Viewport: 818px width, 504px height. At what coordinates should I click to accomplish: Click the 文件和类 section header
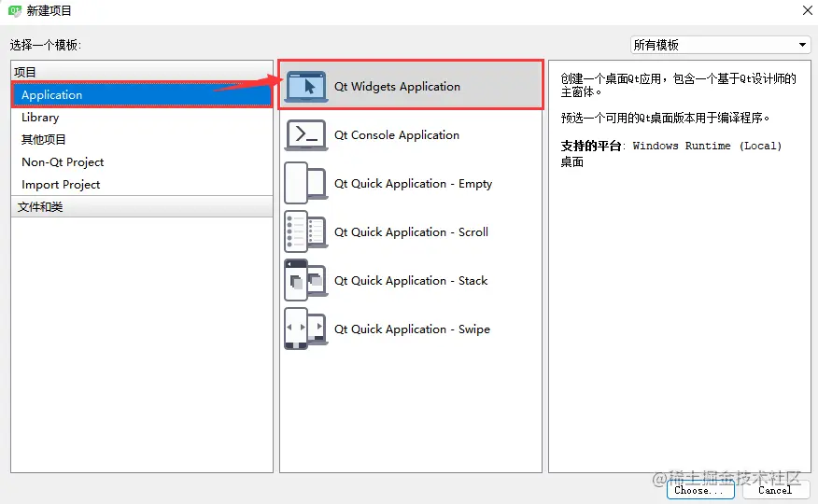tap(142, 207)
